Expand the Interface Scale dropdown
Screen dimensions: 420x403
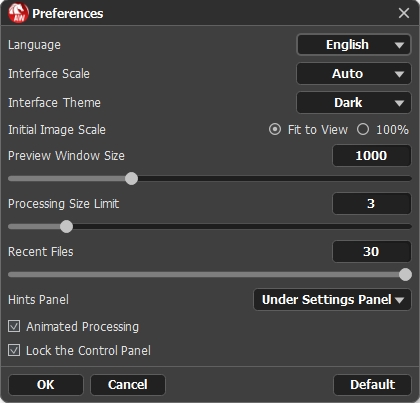(x=354, y=74)
